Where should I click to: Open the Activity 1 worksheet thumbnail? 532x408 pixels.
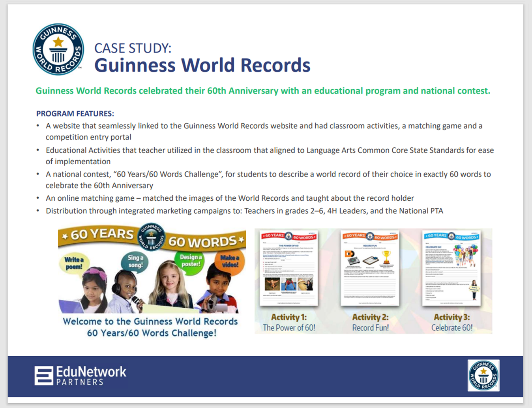[x=288, y=268]
